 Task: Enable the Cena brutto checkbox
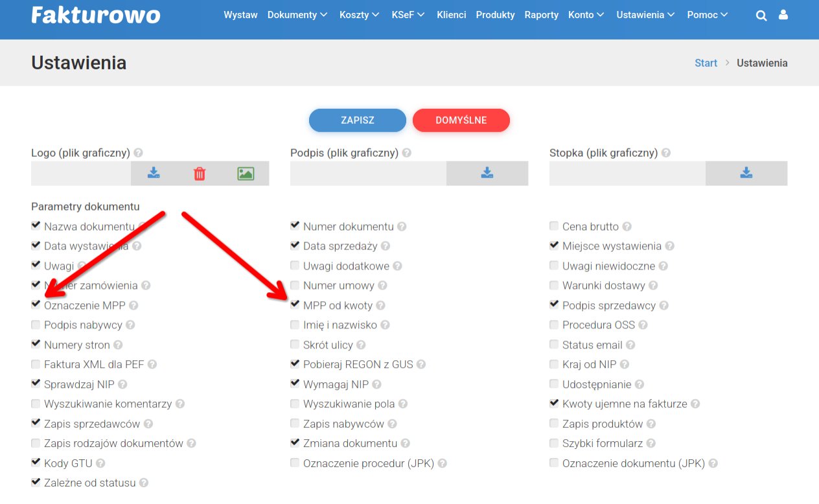554,226
